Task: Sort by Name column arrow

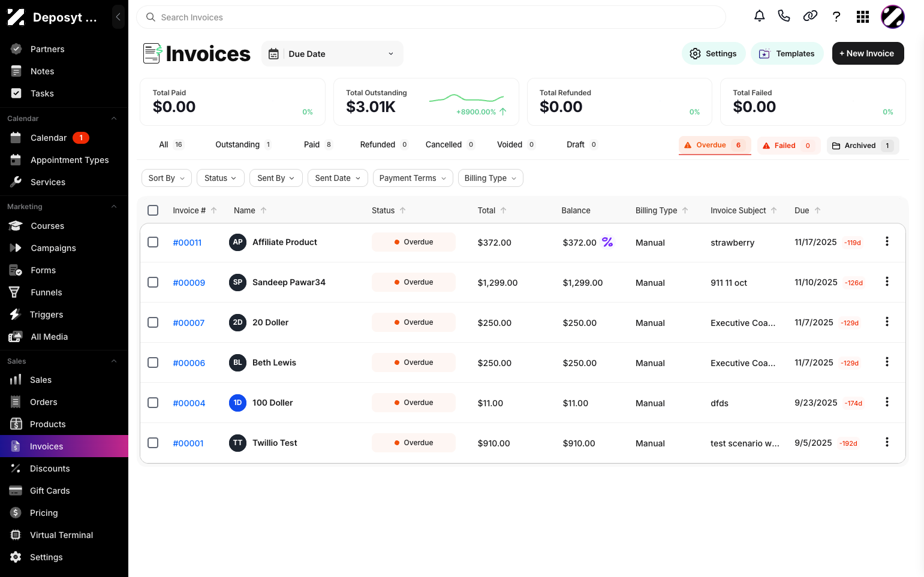Action: (x=264, y=210)
